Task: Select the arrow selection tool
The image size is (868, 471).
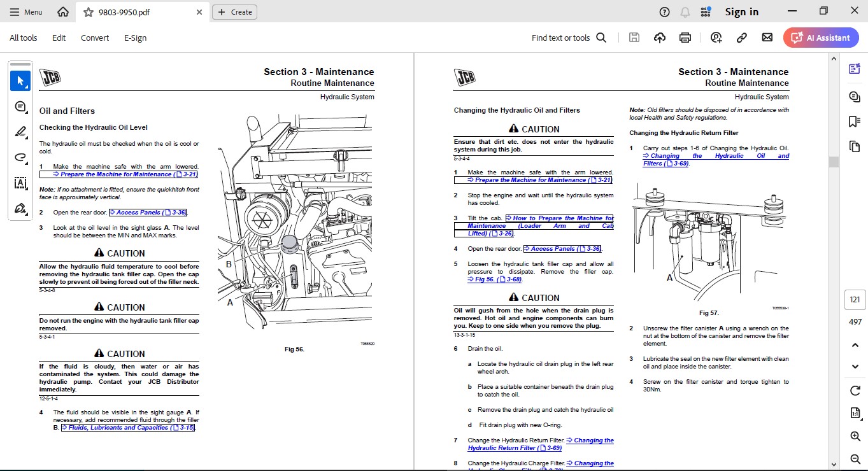Action: pos(20,80)
